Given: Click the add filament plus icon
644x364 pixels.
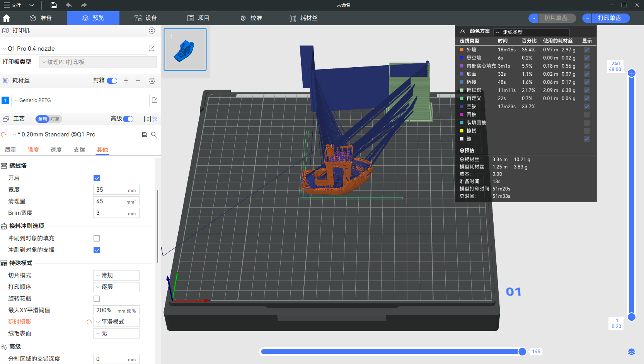Looking at the screenshot, I should [x=126, y=81].
